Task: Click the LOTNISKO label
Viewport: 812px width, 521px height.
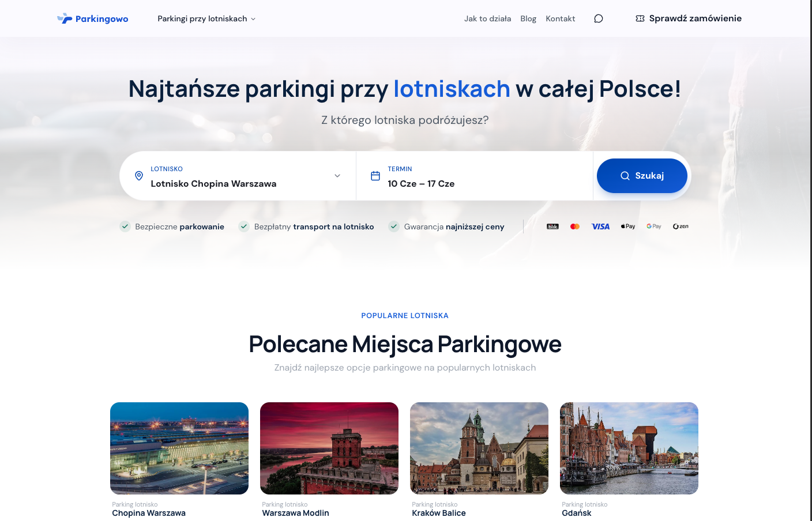Action: tap(167, 169)
